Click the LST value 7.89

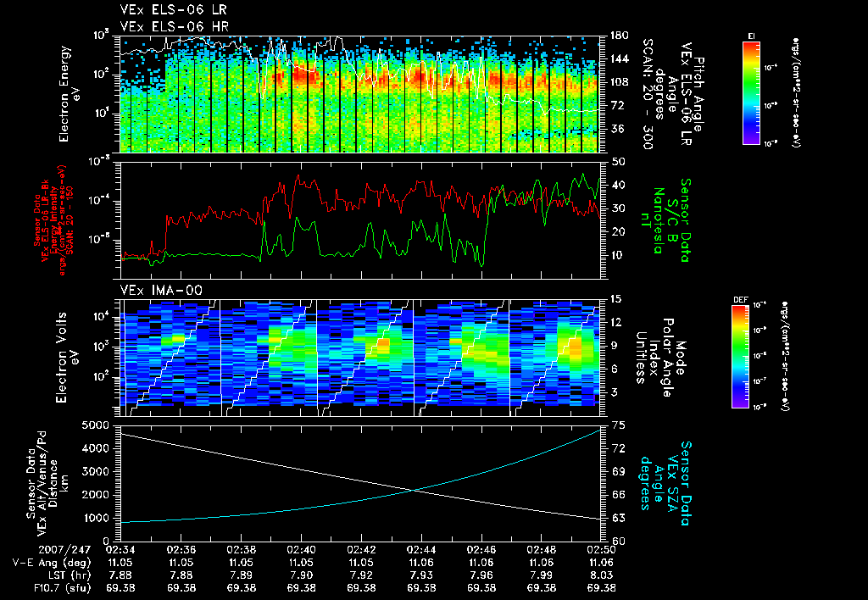[242, 575]
